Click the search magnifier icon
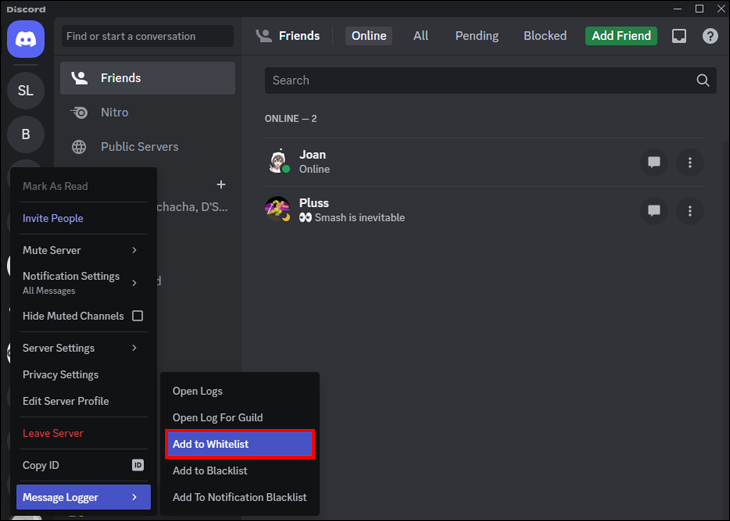 [x=703, y=80]
